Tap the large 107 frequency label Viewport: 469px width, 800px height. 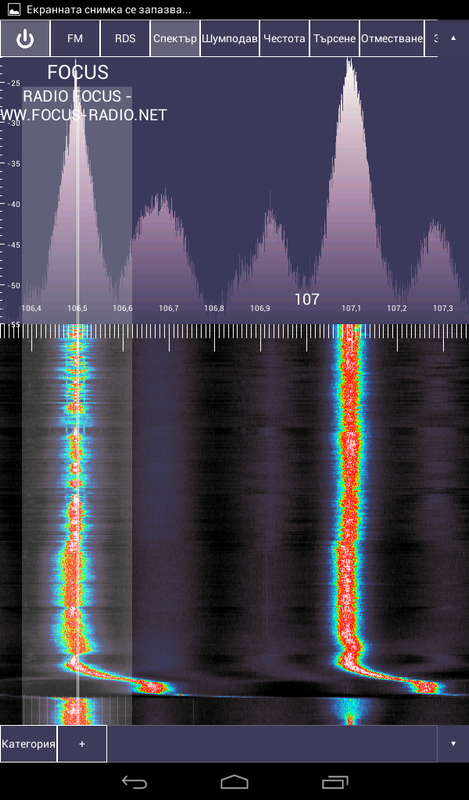click(x=307, y=299)
